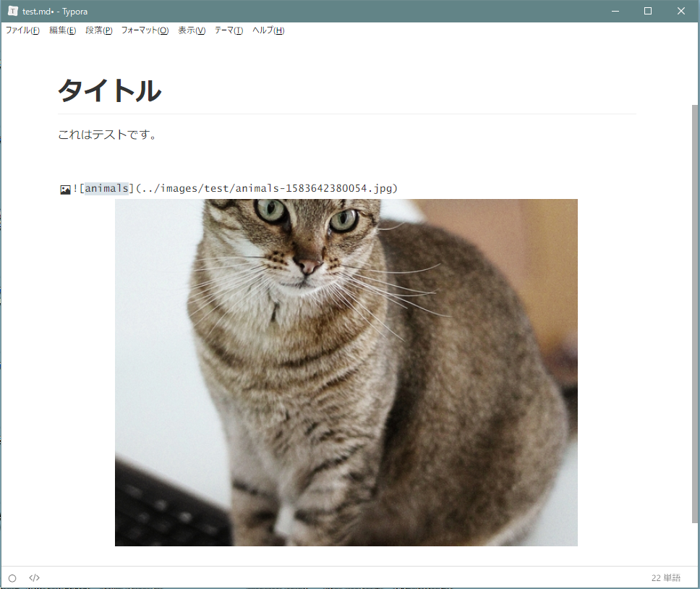
Task: Open the 段落(P) menu
Action: tap(98, 30)
